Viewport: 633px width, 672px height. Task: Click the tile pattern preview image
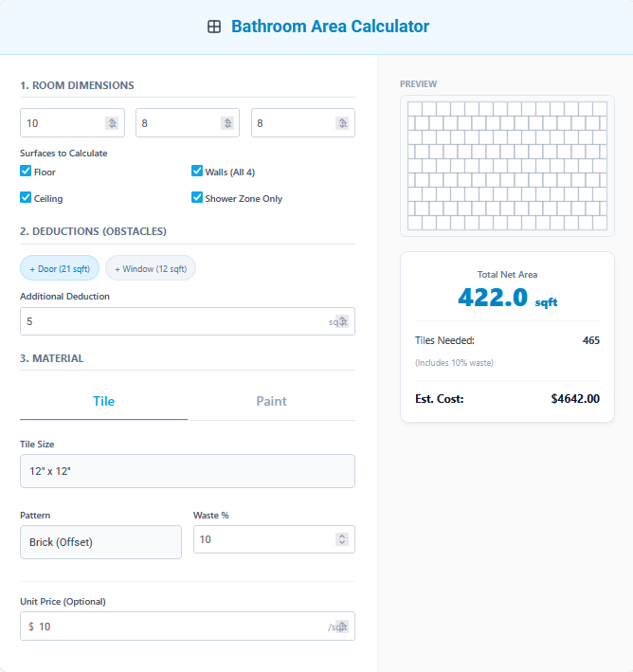(x=507, y=166)
